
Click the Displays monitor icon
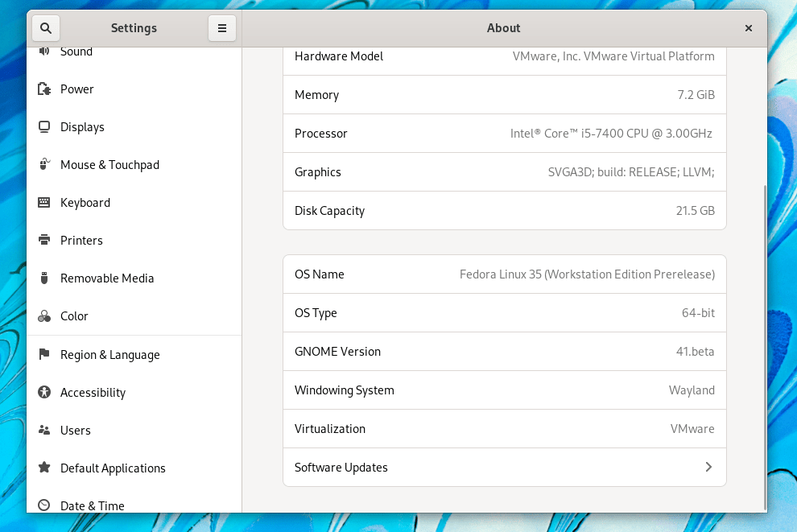pyautogui.click(x=44, y=127)
